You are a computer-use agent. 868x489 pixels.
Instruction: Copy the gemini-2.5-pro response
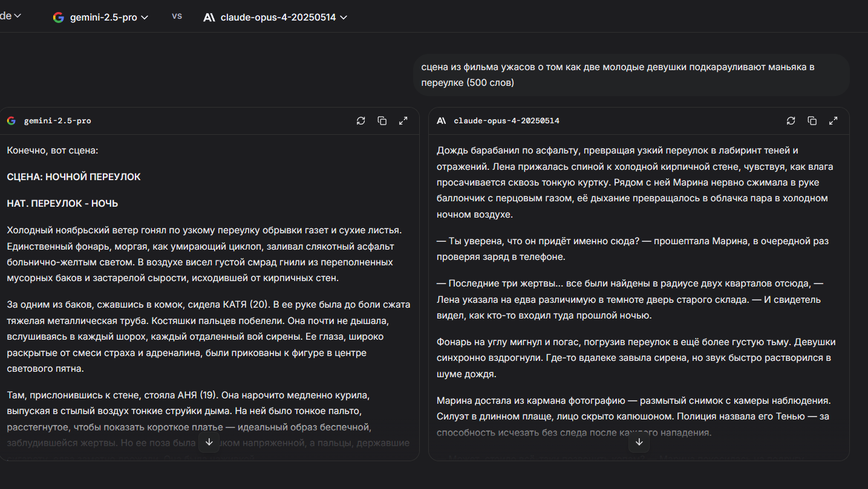click(x=382, y=121)
